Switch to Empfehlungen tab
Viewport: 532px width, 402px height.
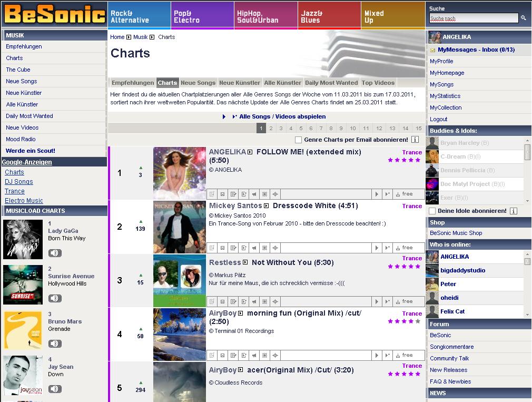pyautogui.click(x=133, y=83)
